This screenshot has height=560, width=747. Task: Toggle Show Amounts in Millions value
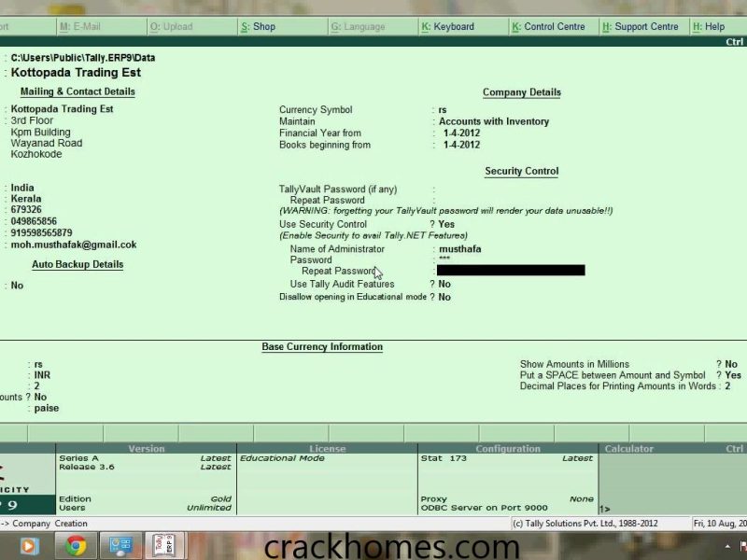pyautogui.click(x=731, y=364)
